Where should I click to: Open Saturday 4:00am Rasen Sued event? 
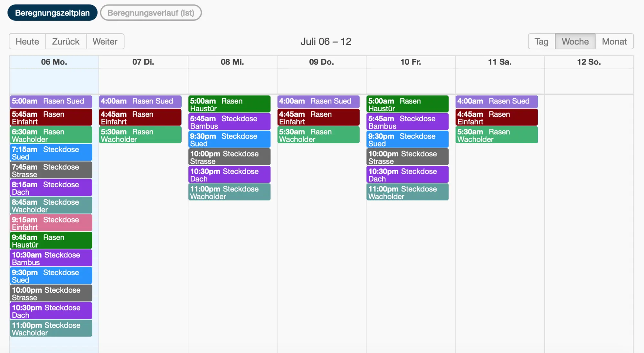pyautogui.click(x=497, y=101)
